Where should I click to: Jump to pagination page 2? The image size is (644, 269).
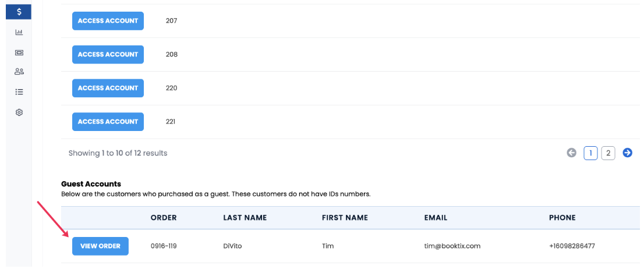[x=608, y=153]
